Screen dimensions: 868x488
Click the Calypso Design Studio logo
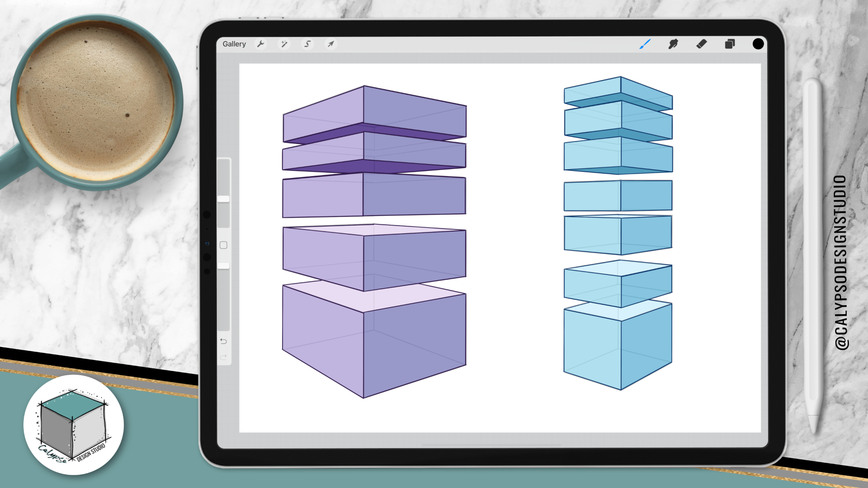click(x=74, y=425)
